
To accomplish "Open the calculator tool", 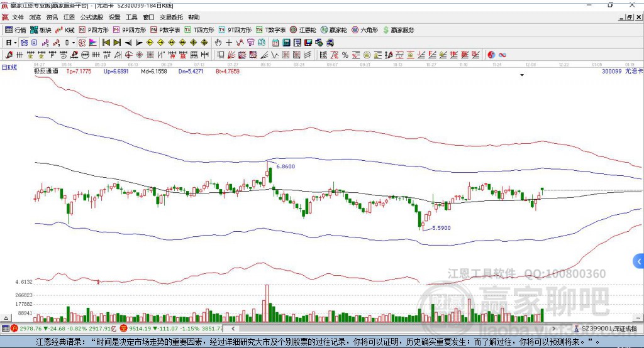I will pyautogui.click(x=286, y=43).
